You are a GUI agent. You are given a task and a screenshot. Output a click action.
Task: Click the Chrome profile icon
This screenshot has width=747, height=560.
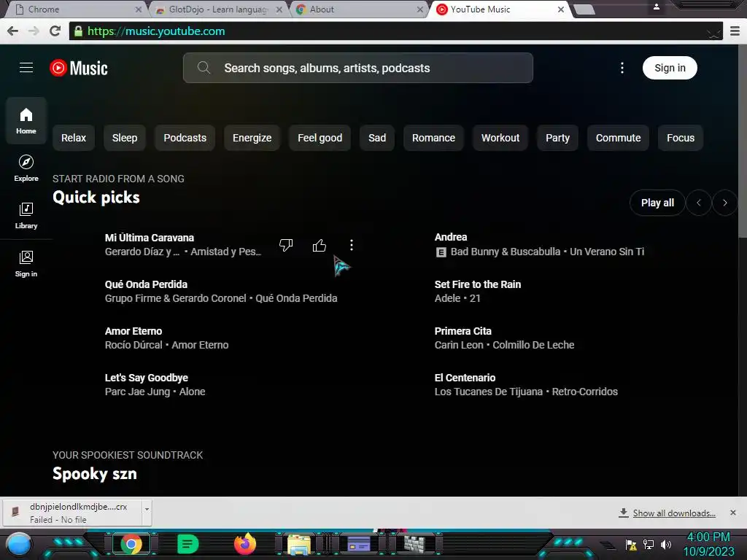point(656,7)
